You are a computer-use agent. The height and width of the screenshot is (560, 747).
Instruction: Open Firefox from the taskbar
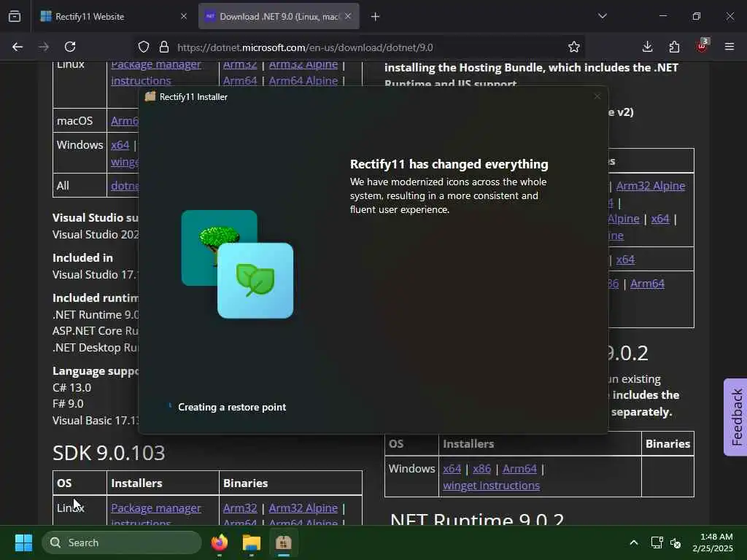[220, 542]
